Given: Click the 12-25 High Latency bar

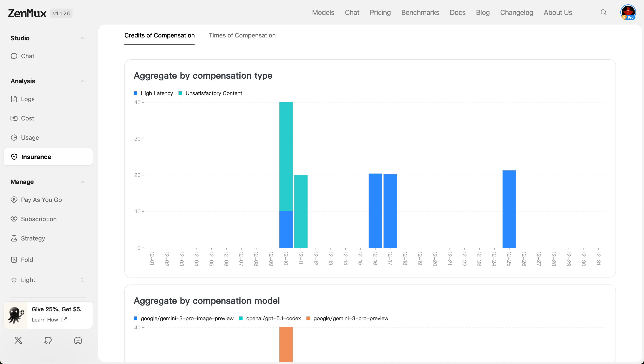Looking at the screenshot, I should (x=509, y=209).
